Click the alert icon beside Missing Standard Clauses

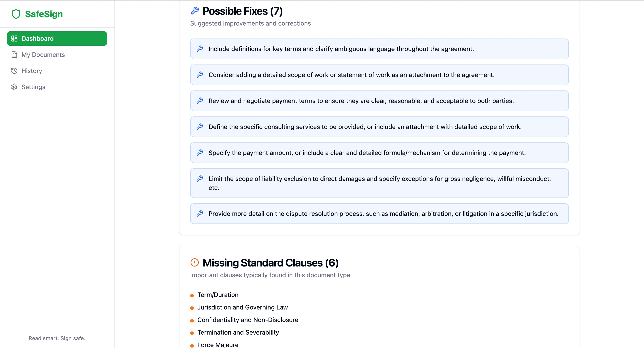pos(194,262)
